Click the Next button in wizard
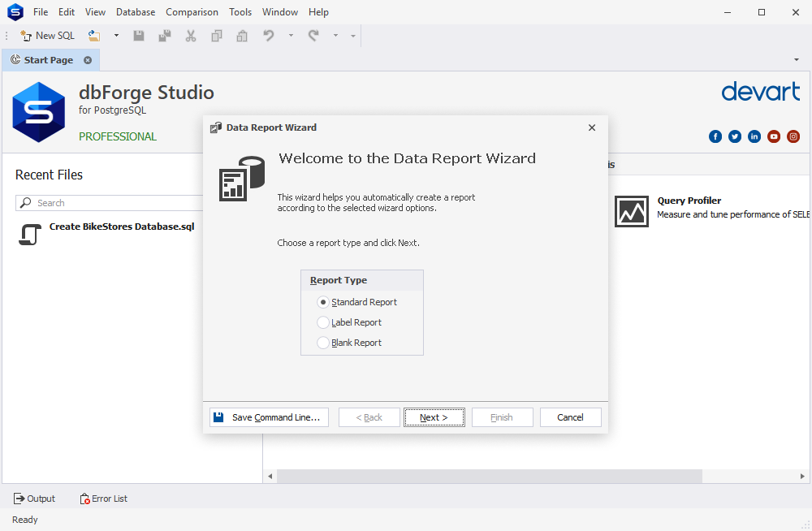The height and width of the screenshot is (531, 812). coord(434,417)
